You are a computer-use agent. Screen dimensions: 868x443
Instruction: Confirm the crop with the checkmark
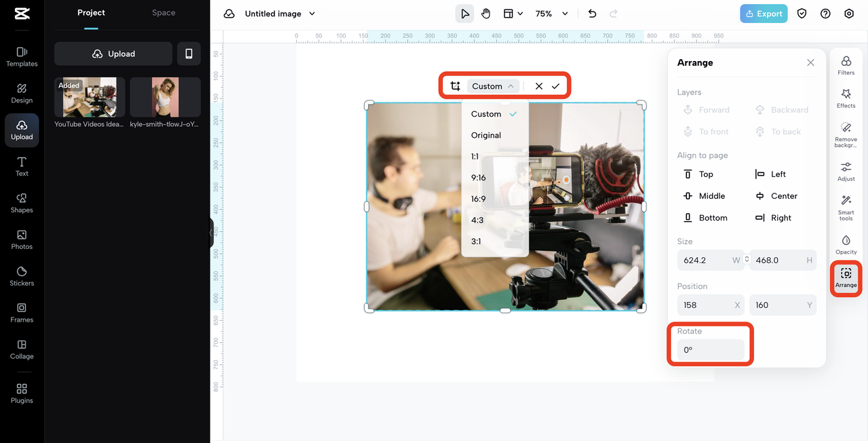[555, 86]
